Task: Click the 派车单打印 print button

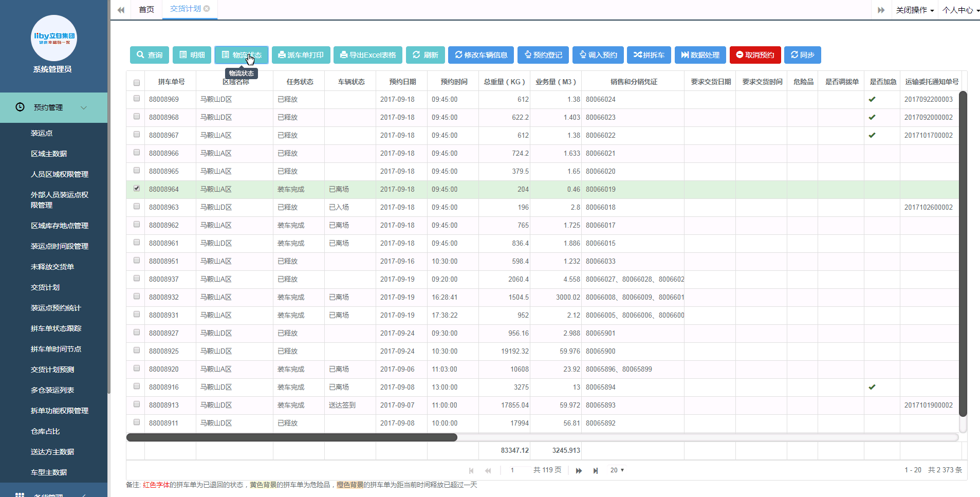Action: [x=301, y=55]
